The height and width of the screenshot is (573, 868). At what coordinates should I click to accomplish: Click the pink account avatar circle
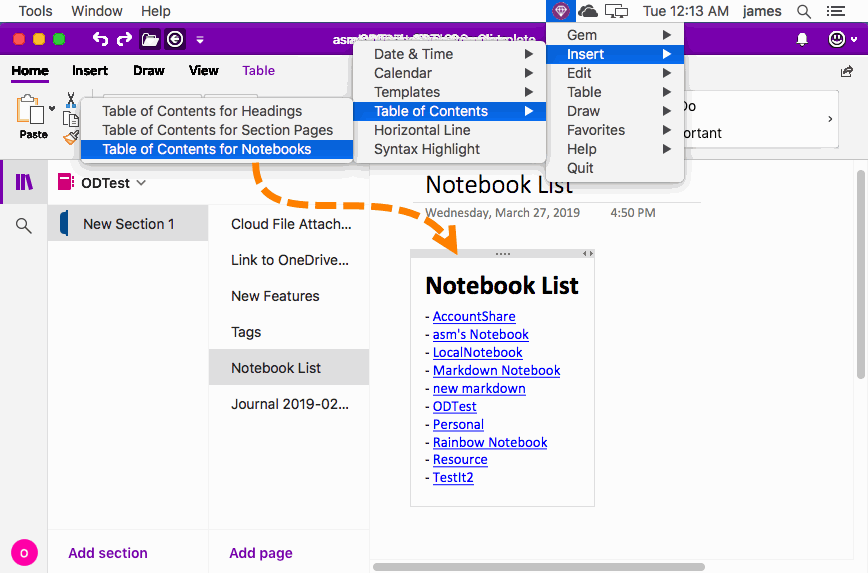coord(24,553)
